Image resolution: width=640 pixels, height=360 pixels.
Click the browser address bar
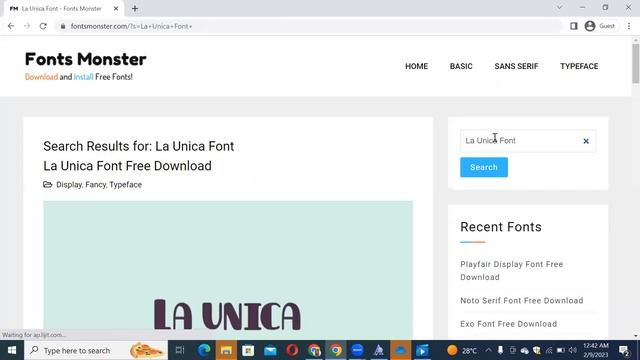(310, 26)
